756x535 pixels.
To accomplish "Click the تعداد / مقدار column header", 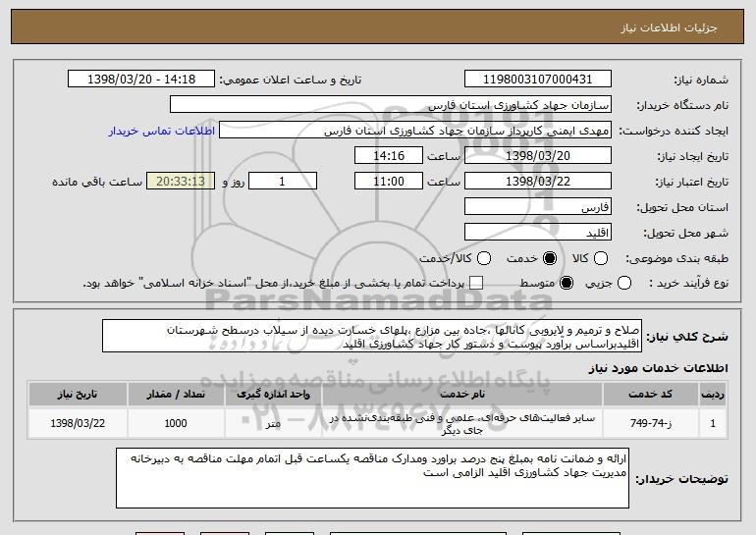I will [x=176, y=395].
